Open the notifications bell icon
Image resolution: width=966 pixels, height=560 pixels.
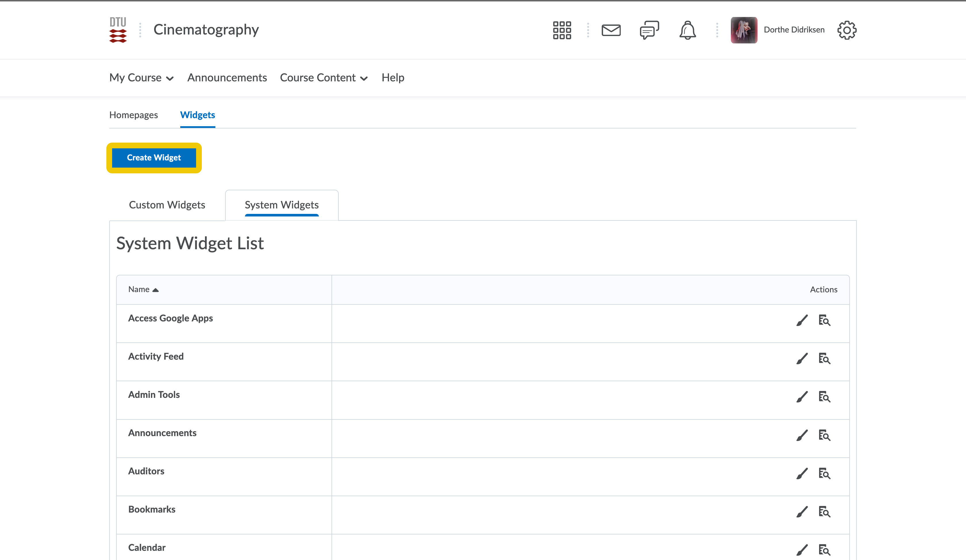(688, 30)
